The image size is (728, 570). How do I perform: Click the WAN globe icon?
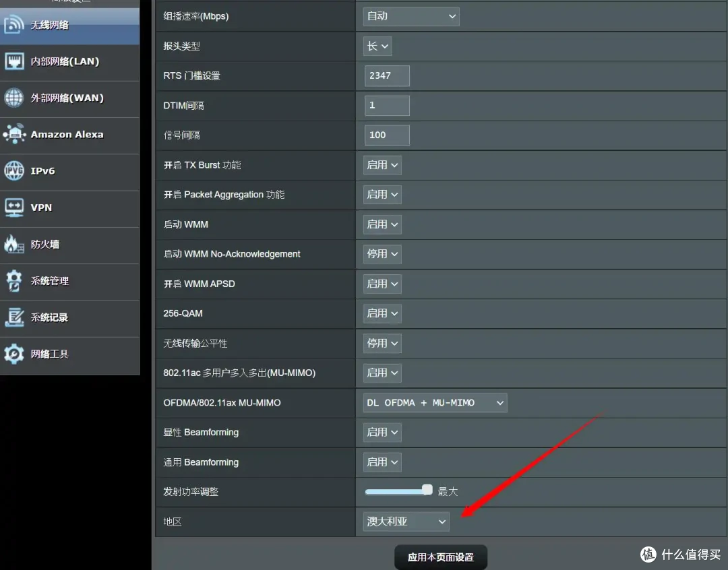pyautogui.click(x=14, y=98)
